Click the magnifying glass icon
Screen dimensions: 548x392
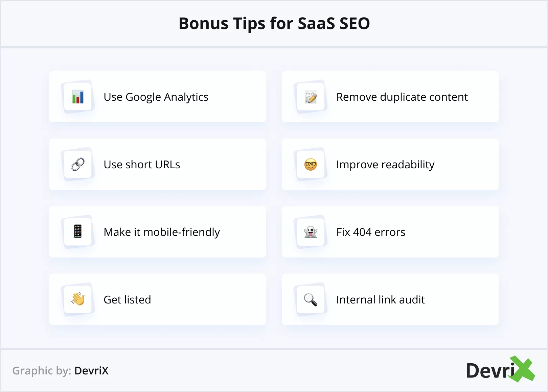point(311,299)
